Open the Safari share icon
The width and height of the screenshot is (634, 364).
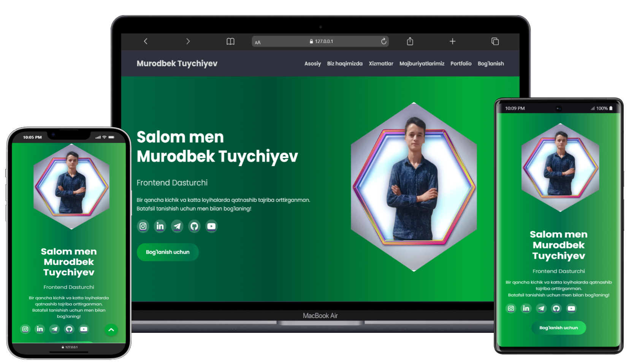pos(410,41)
